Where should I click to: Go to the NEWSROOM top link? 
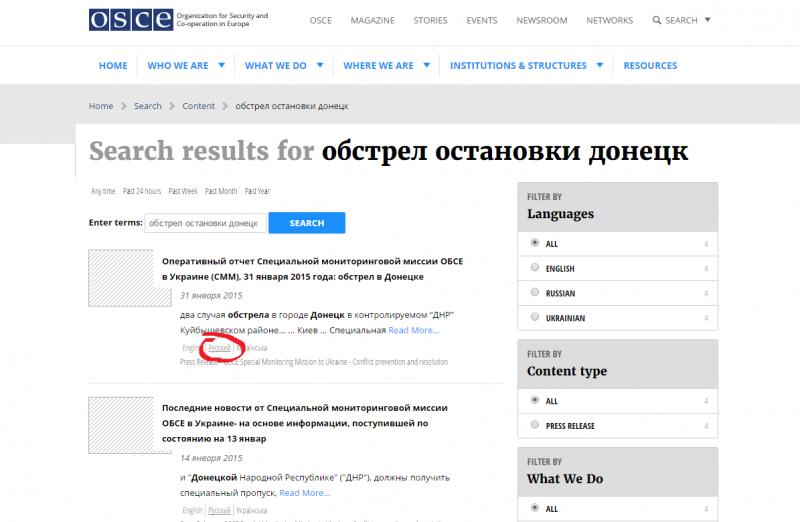pyautogui.click(x=542, y=20)
